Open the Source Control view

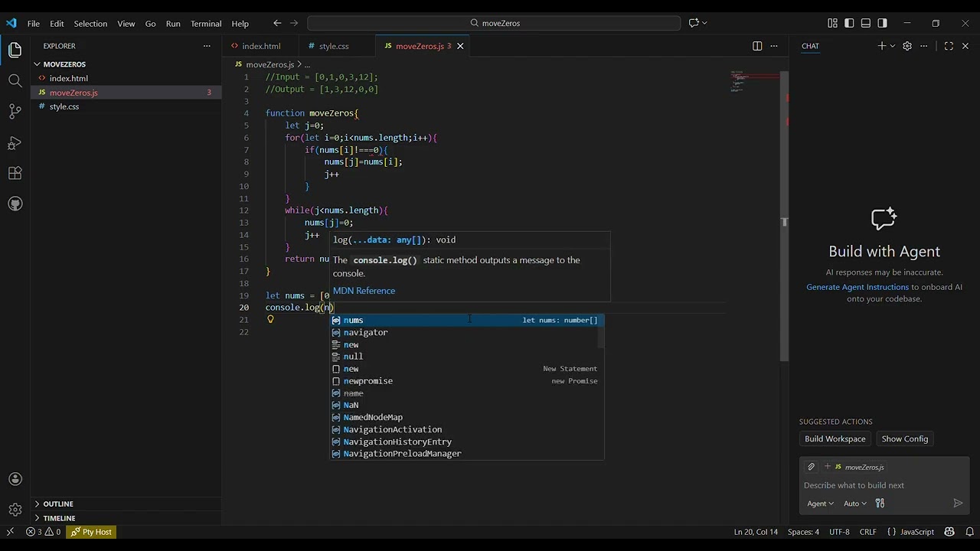pos(15,112)
